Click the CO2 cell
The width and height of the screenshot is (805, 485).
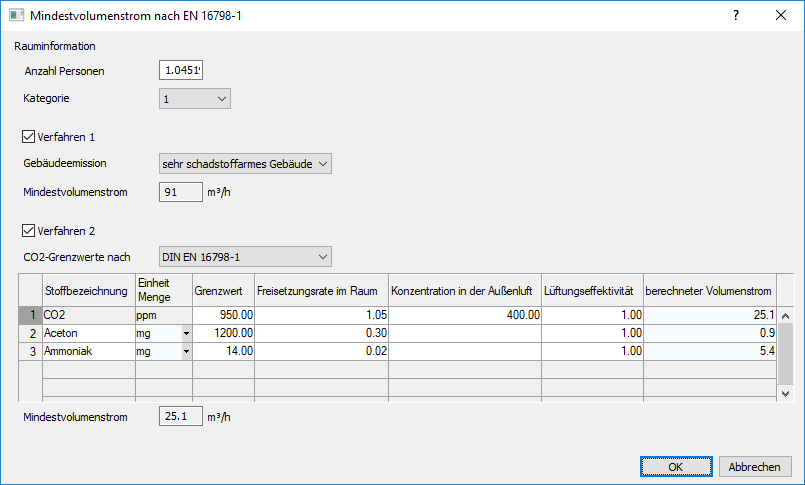pyautogui.click(x=89, y=316)
